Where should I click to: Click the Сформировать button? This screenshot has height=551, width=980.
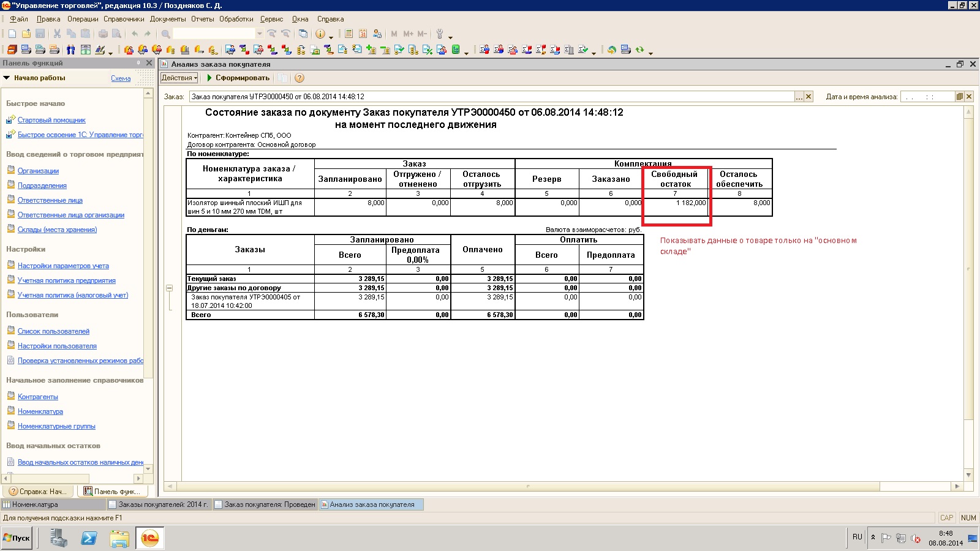pyautogui.click(x=238, y=78)
